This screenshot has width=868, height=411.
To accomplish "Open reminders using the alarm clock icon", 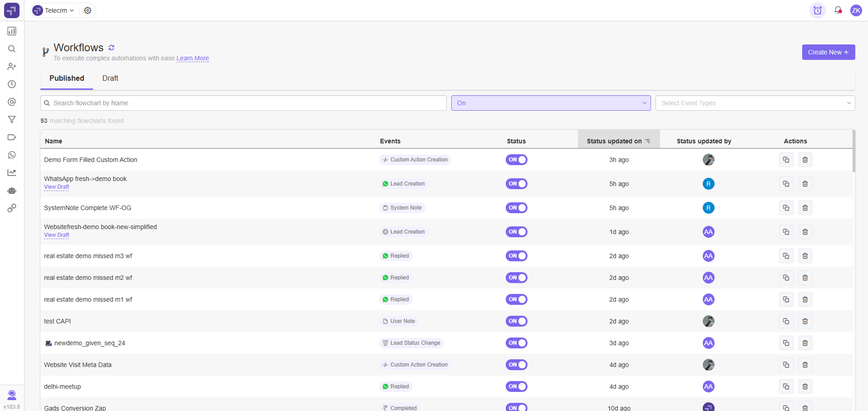I will tap(818, 10).
